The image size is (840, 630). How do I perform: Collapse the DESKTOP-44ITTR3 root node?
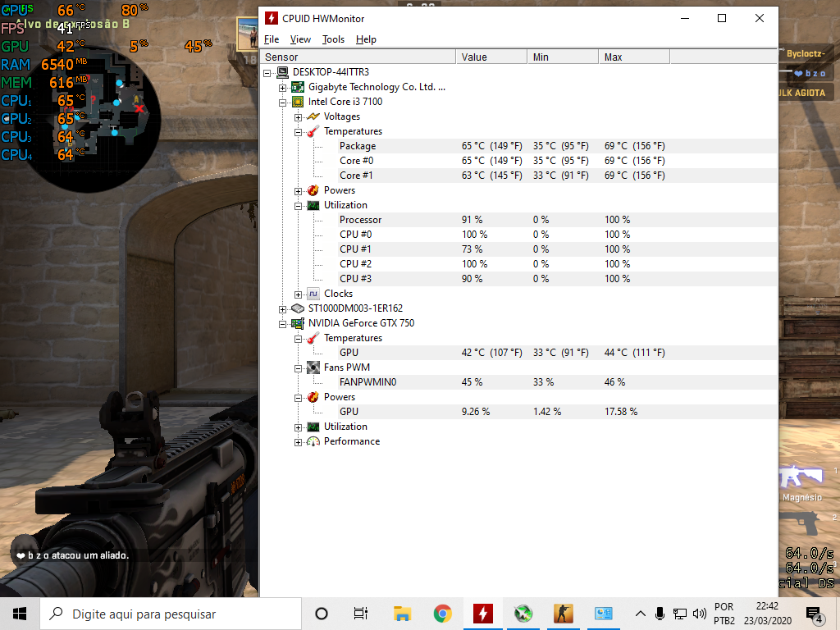[267, 73]
